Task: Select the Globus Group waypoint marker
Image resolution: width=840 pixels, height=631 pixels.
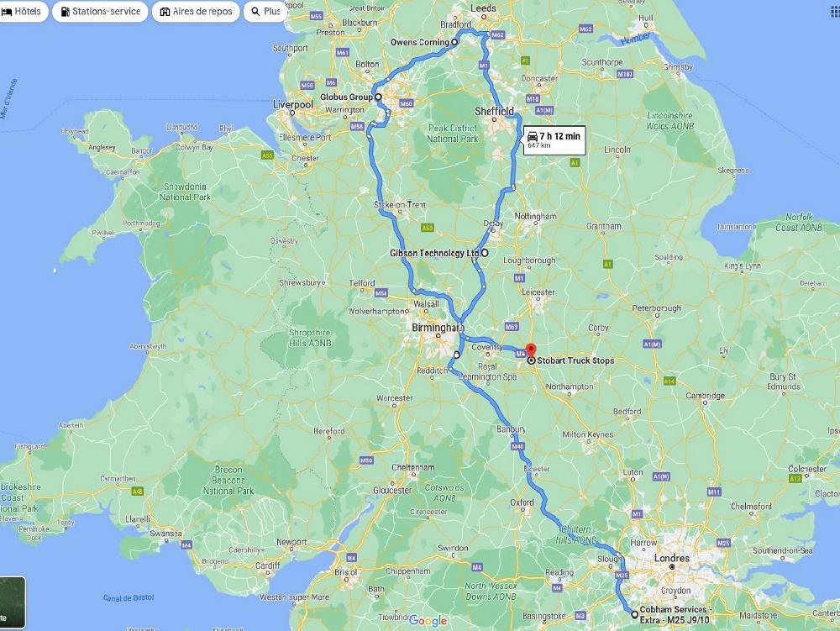Action: [378, 97]
